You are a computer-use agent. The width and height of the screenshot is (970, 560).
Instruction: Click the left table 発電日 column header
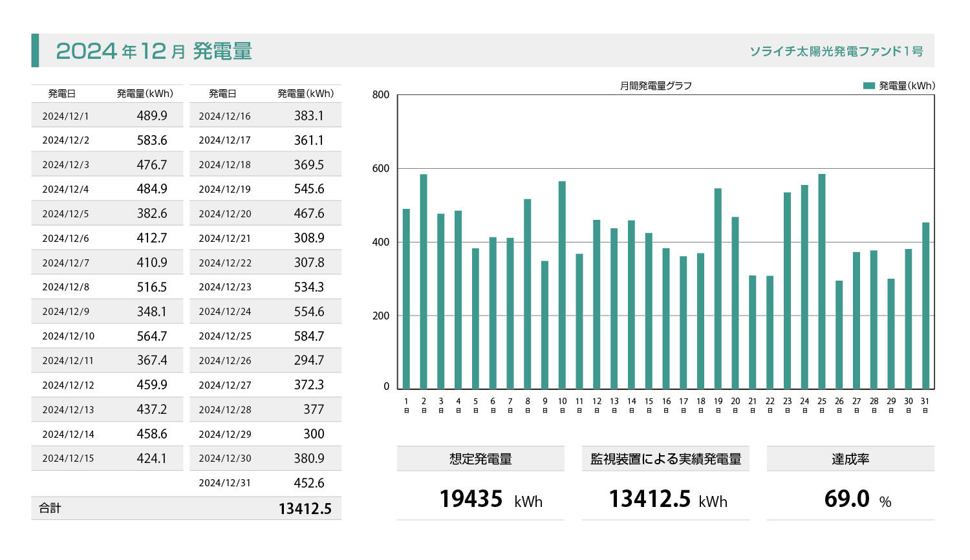click(62, 94)
